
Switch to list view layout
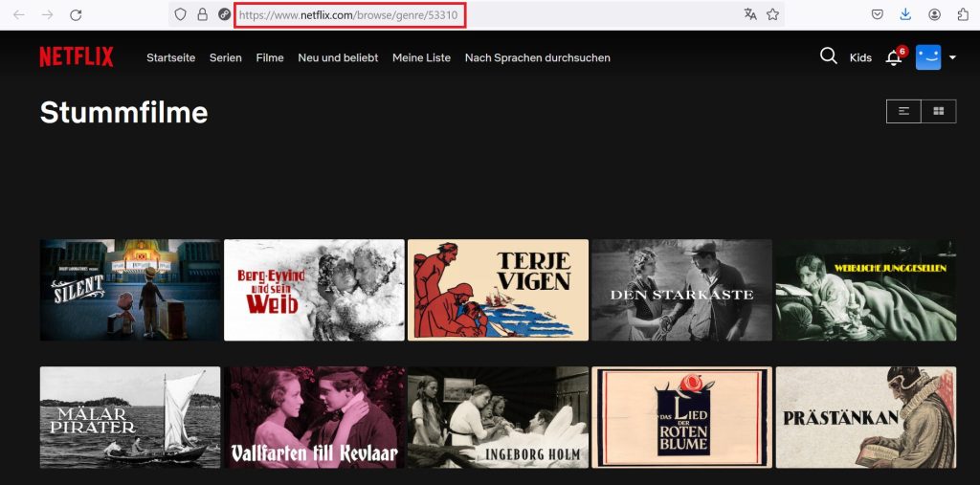tap(903, 111)
